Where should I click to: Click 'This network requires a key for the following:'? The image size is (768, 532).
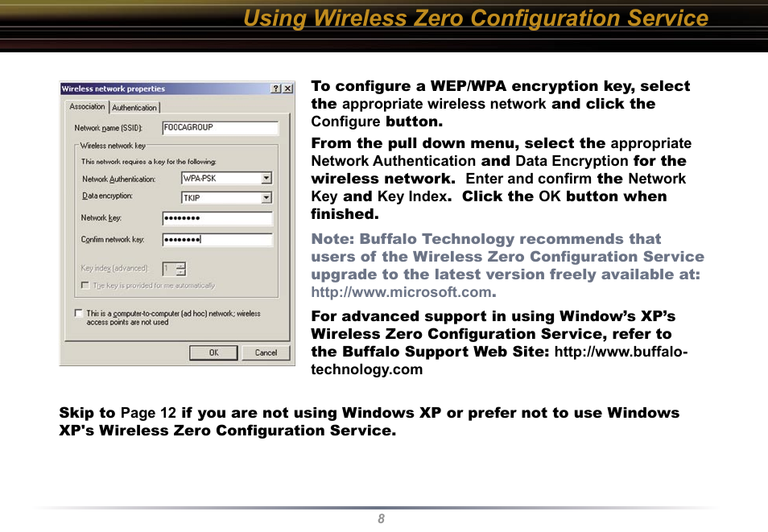(148, 162)
